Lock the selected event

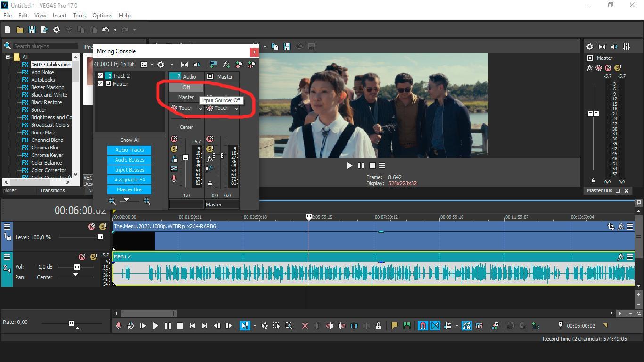tap(378, 326)
